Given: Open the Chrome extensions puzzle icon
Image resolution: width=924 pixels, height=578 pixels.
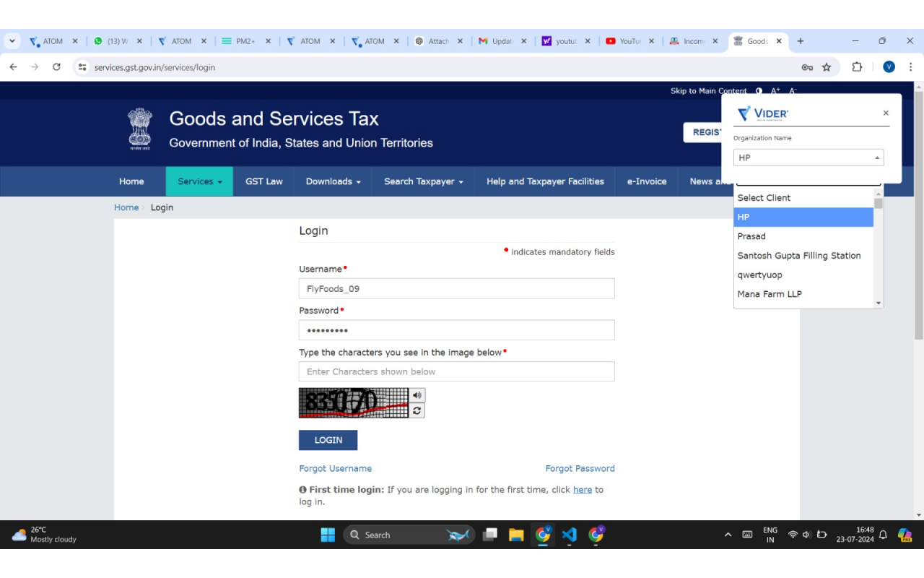Looking at the screenshot, I should pos(857,67).
